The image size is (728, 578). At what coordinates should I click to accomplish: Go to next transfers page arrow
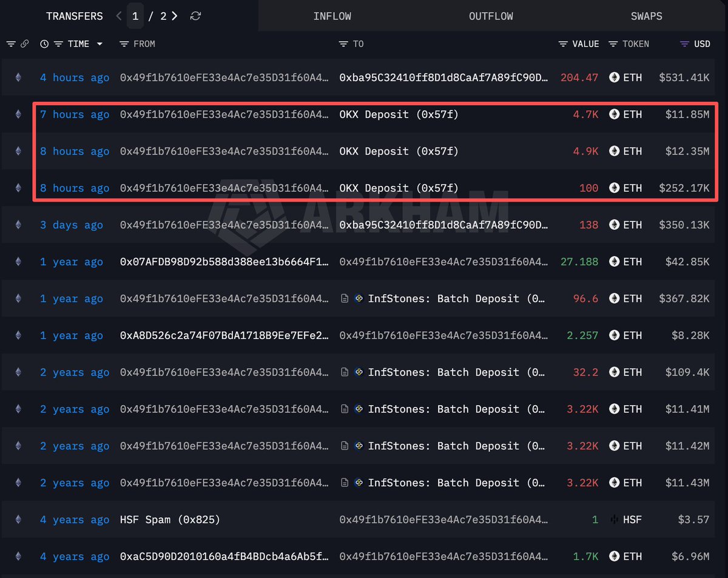[175, 16]
